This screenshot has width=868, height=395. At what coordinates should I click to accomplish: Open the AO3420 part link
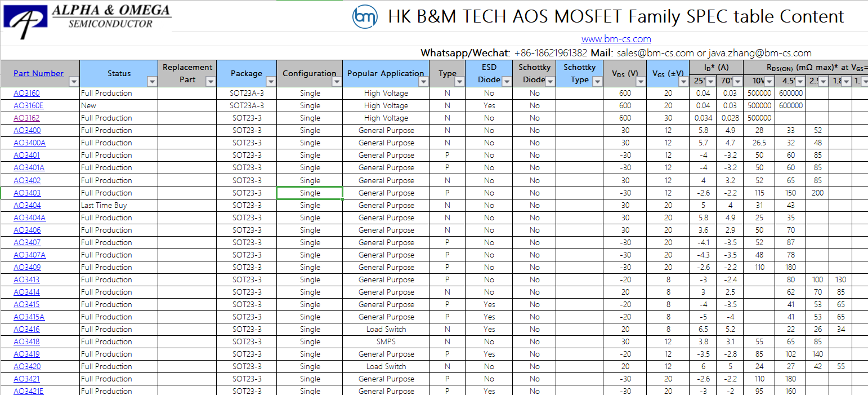click(x=27, y=366)
